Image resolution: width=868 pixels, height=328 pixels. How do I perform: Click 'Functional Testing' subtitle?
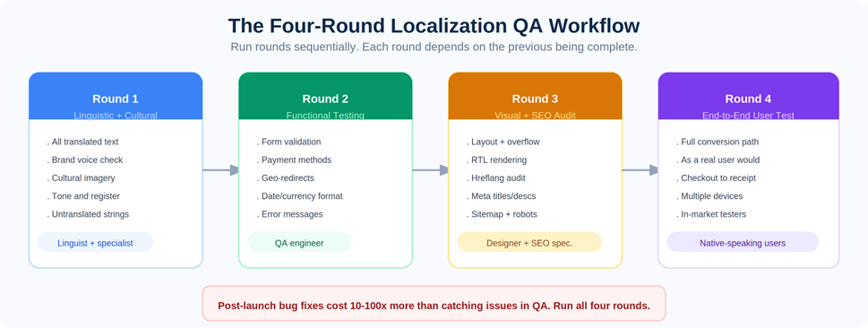[325, 116]
